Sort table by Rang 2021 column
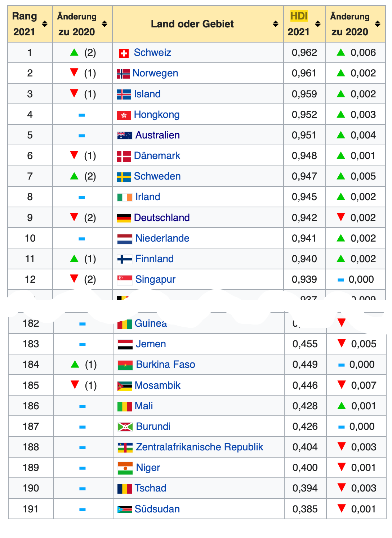Screen dimensions: 392x538 (45, 24)
